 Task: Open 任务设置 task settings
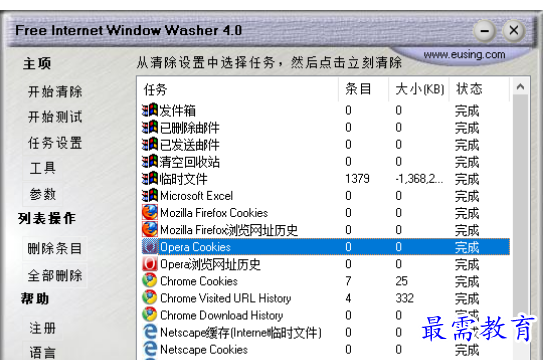click(x=55, y=143)
